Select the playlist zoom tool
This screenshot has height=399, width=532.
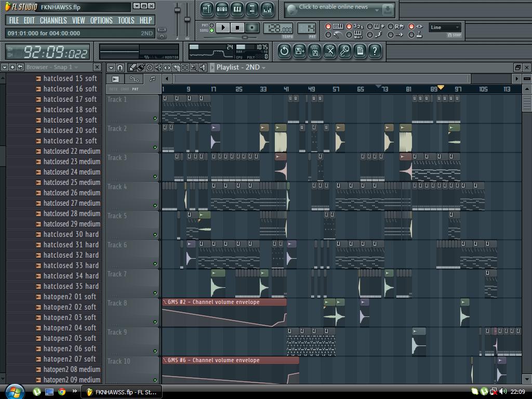tap(193, 68)
